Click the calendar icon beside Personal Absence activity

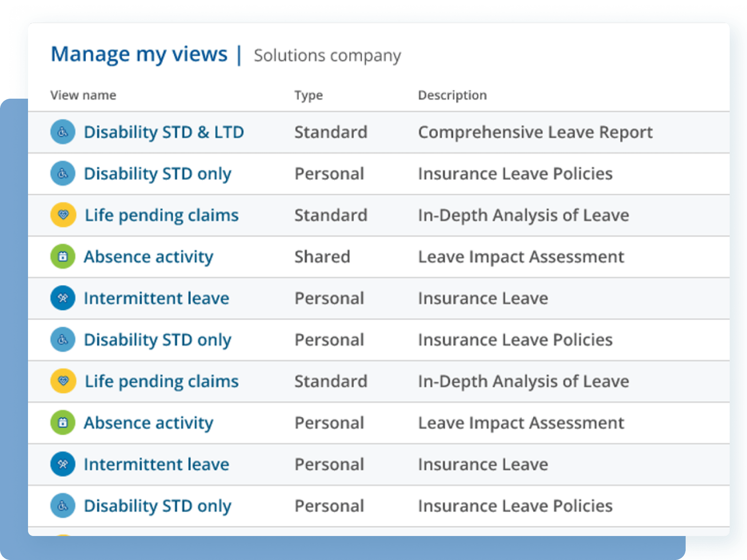pyautogui.click(x=62, y=423)
